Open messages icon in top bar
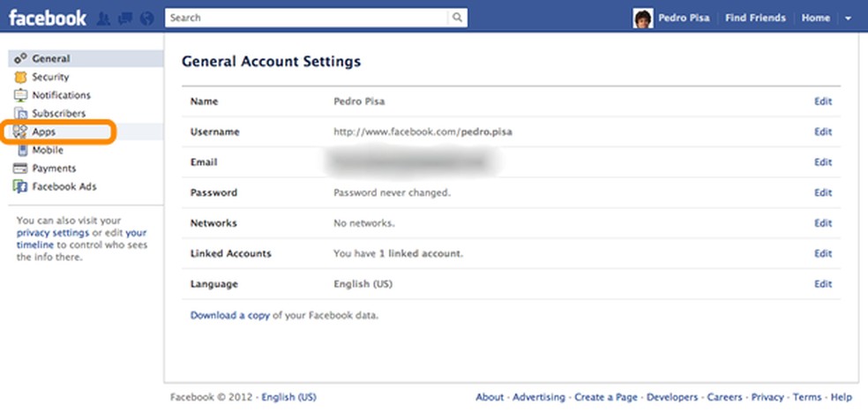Image resolution: width=868 pixels, height=412 pixels. pyautogui.click(x=125, y=19)
